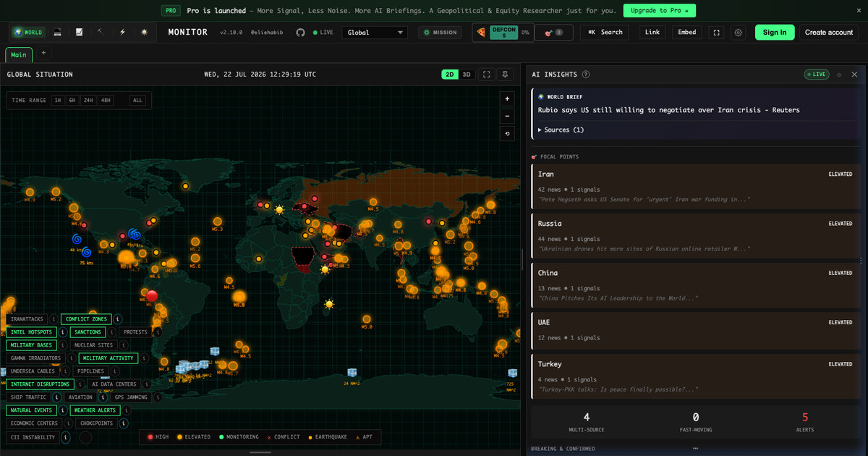Disable the Sanctions layer
This screenshot has height=456, width=868.
click(87, 332)
